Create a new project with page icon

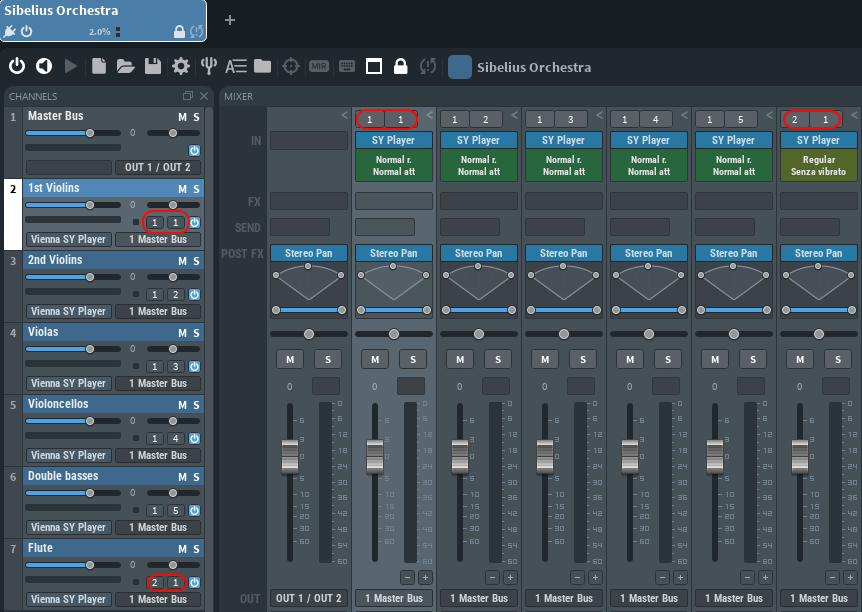point(99,67)
